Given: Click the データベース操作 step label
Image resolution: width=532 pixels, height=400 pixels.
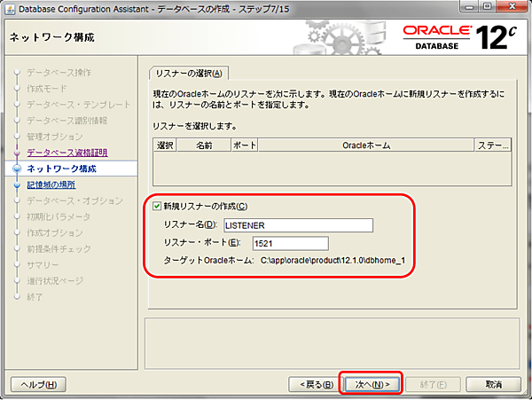Looking at the screenshot, I should point(59,72).
